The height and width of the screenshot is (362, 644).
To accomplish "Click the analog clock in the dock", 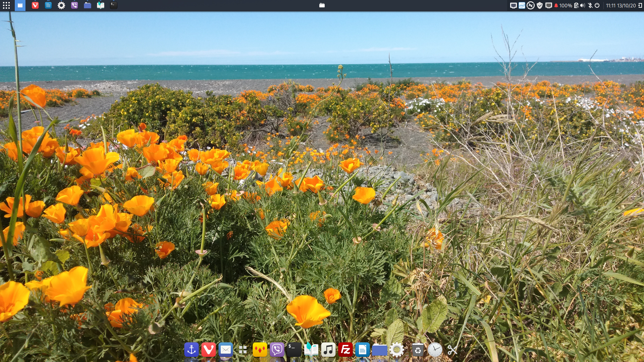I will click(435, 350).
